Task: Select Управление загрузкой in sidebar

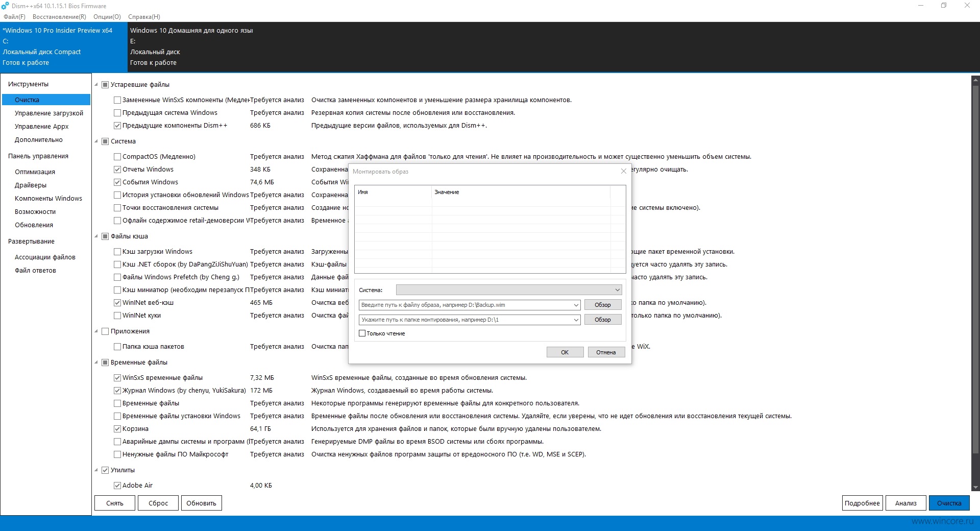Action: point(49,113)
